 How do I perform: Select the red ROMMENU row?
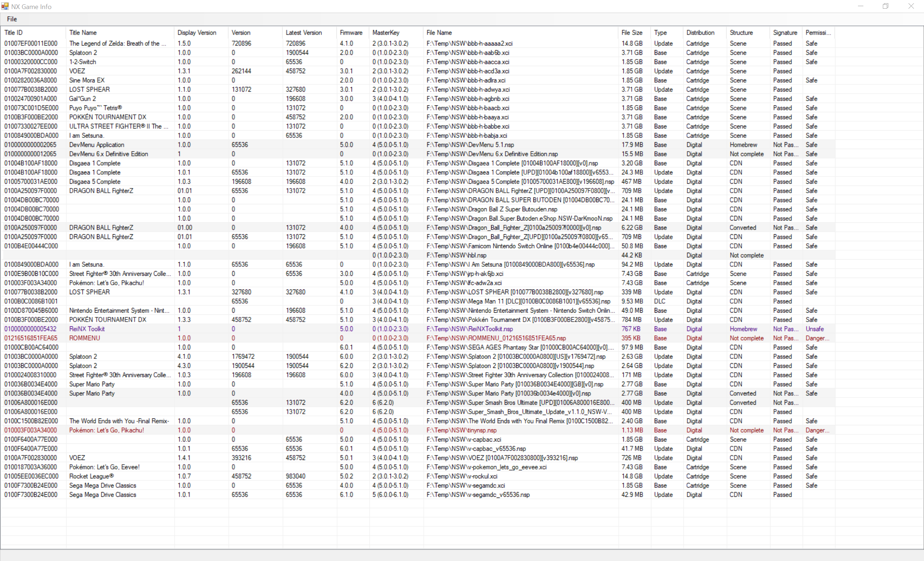tap(84, 338)
